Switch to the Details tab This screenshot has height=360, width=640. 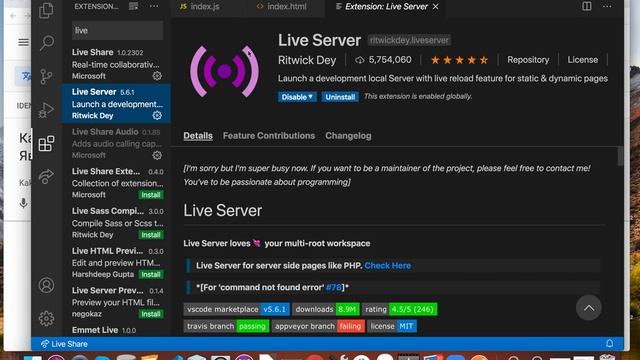(x=198, y=136)
